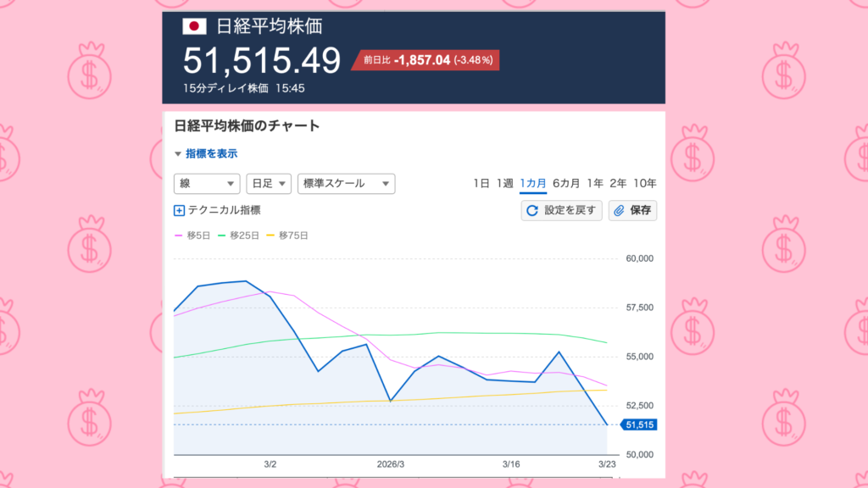Image resolution: width=868 pixels, height=488 pixels.
Task: Select the 6カ月 range tab
Action: (565, 183)
